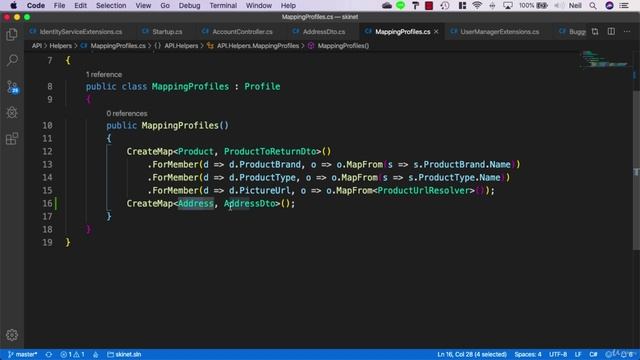This screenshot has width=640, height=360.
Task: Open Notification Center list icon
Action: pyautogui.click(x=624, y=6)
